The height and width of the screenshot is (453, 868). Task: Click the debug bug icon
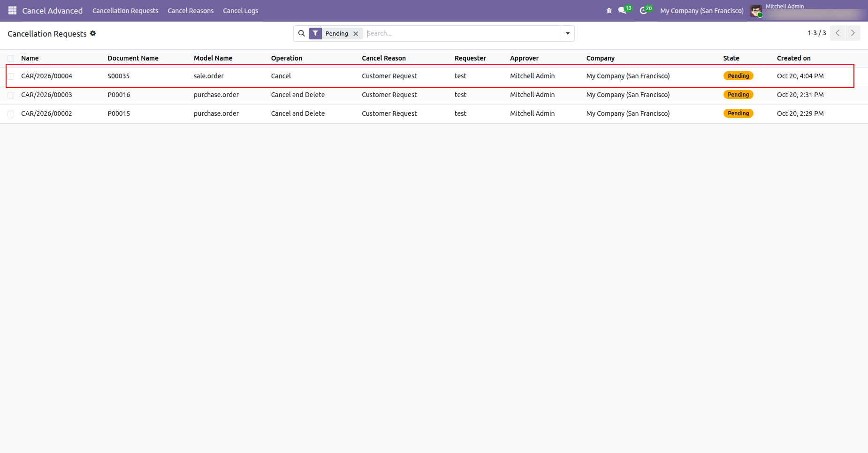609,10
